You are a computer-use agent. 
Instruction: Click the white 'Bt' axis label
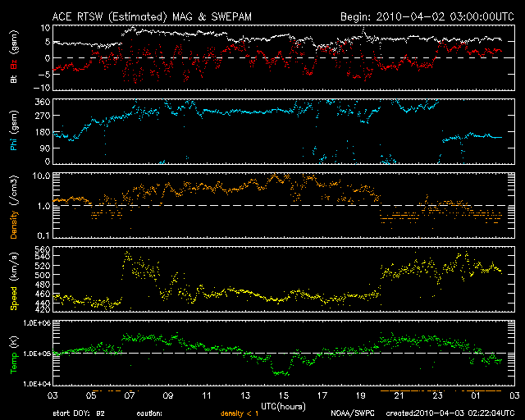[x=14, y=79]
